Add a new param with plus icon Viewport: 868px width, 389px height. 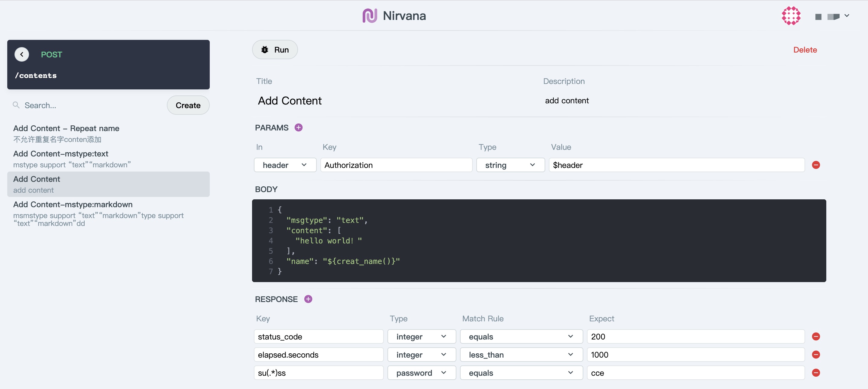click(298, 128)
